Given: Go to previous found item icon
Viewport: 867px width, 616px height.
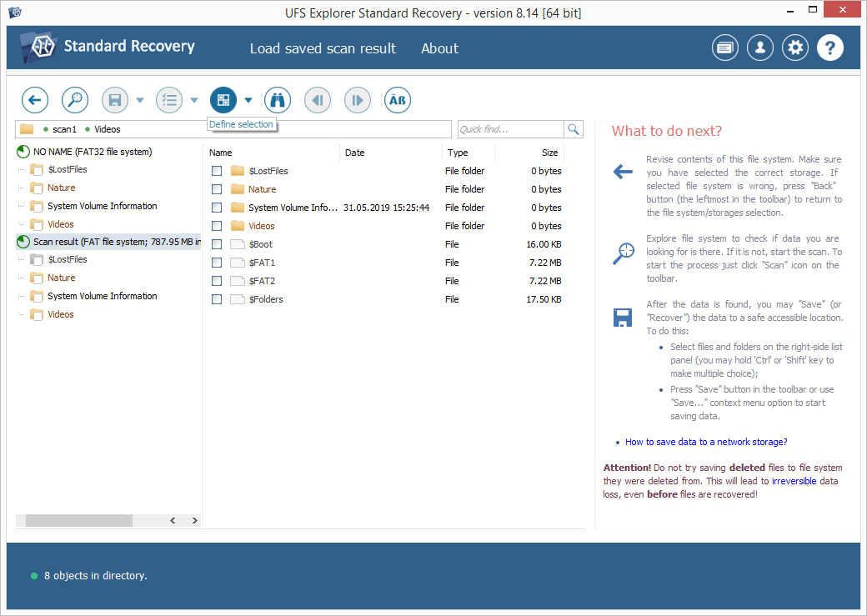Looking at the screenshot, I should [x=318, y=100].
